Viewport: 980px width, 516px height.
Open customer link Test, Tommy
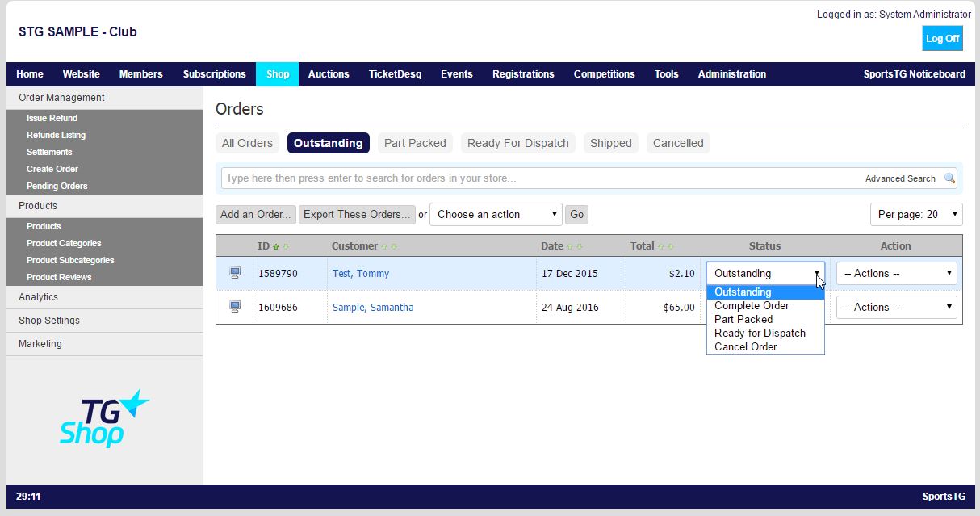click(361, 273)
